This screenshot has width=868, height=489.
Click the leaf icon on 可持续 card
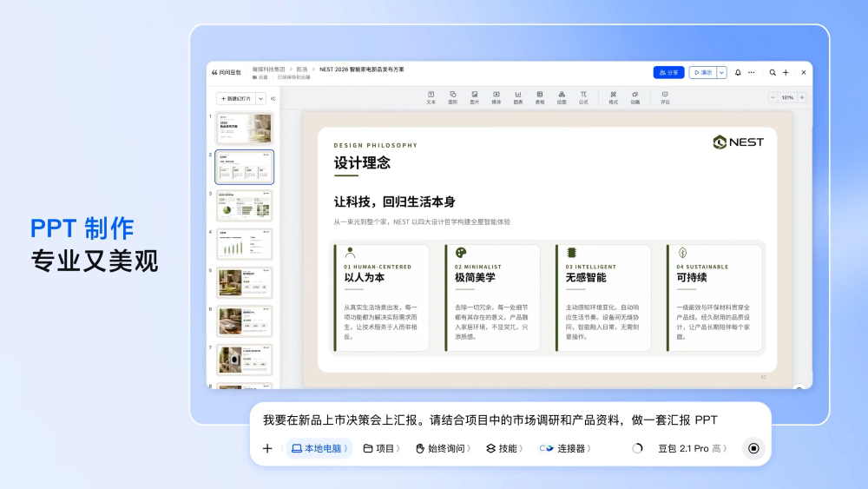682,253
